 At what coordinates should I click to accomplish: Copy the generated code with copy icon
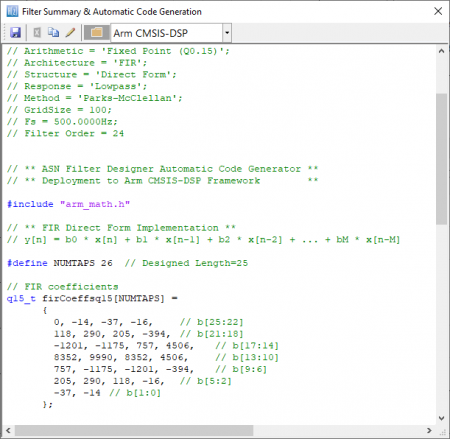click(53, 32)
